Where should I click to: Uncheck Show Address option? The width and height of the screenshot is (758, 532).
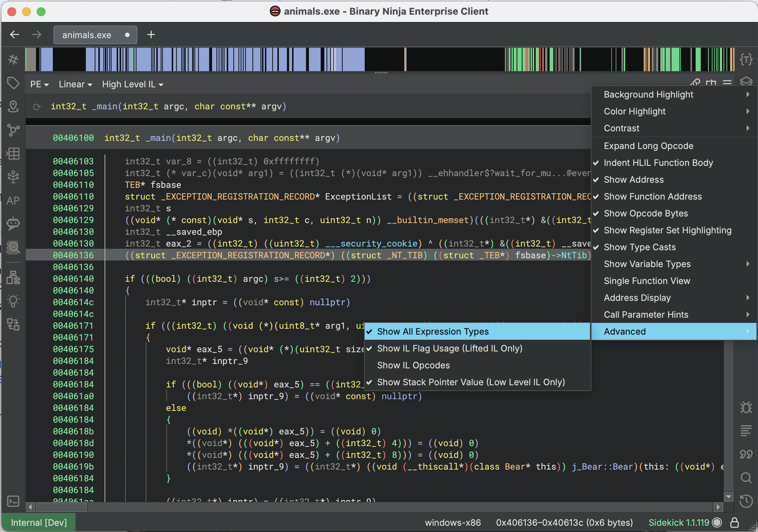point(674,180)
